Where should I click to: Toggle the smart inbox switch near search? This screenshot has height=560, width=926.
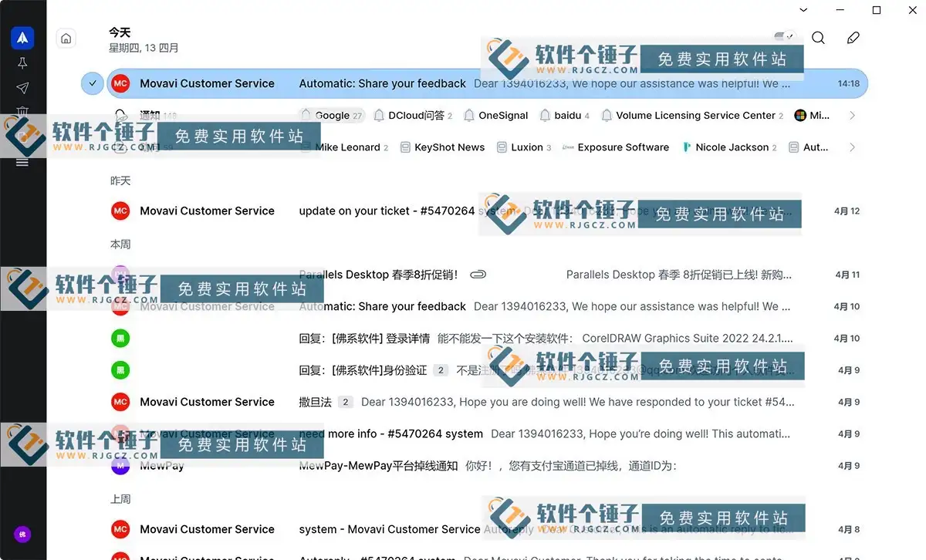784,37
